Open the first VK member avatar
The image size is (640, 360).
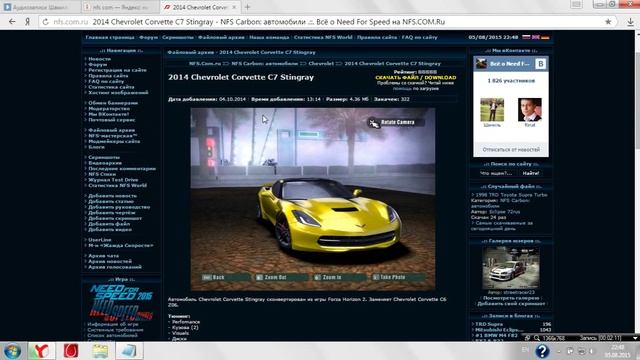tap(492, 110)
